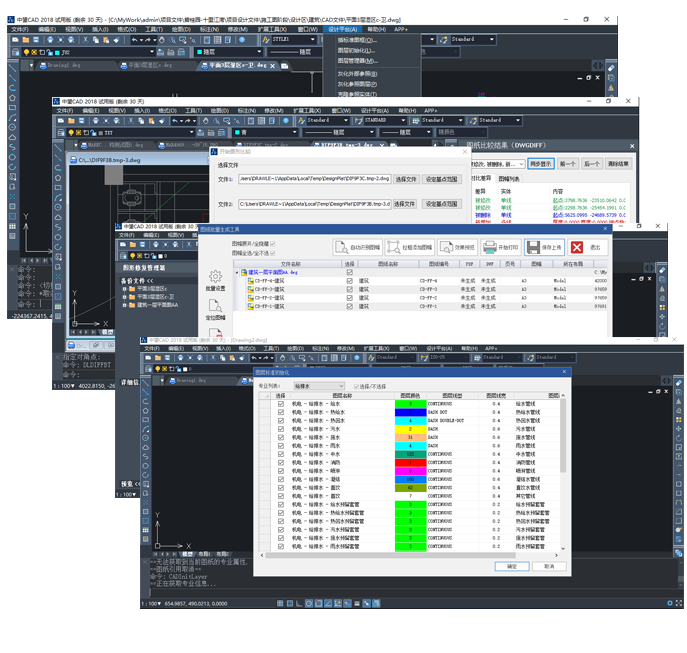This screenshot has width=687, height=653.
Task: Open 批量设置 gear icon in sidebar
Action: (x=215, y=276)
